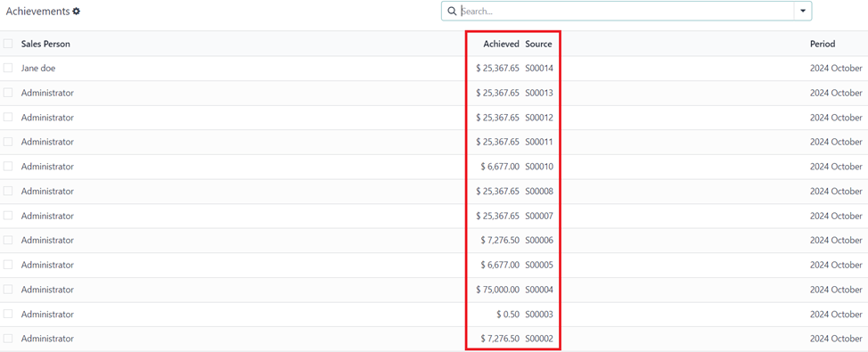Click source S00010
This screenshot has height=352, width=868.
(539, 167)
